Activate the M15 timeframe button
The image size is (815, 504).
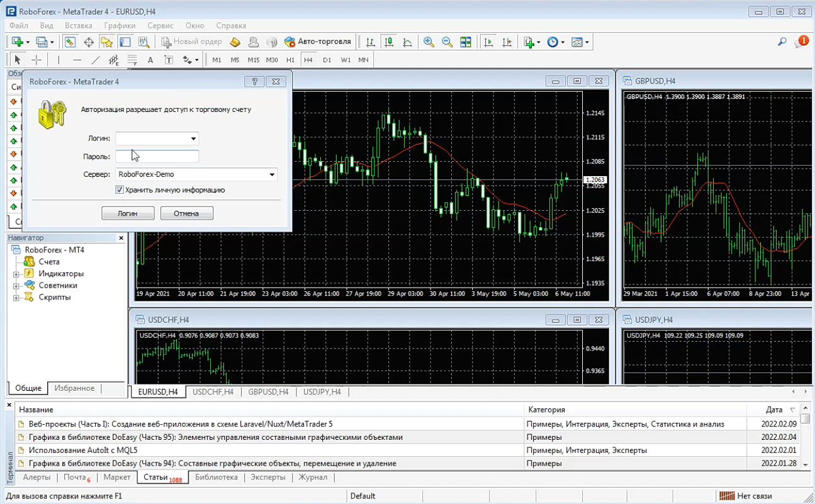click(x=253, y=60)
